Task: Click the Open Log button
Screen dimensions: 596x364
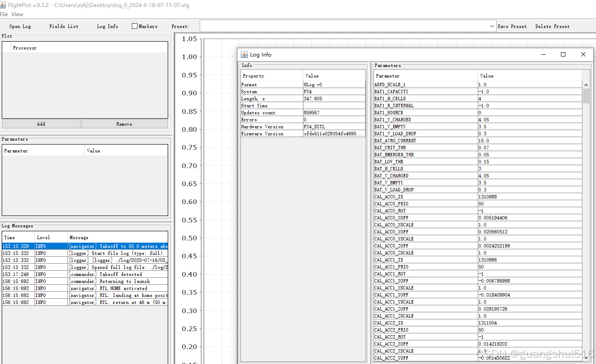Action: (x=20, y=26)
